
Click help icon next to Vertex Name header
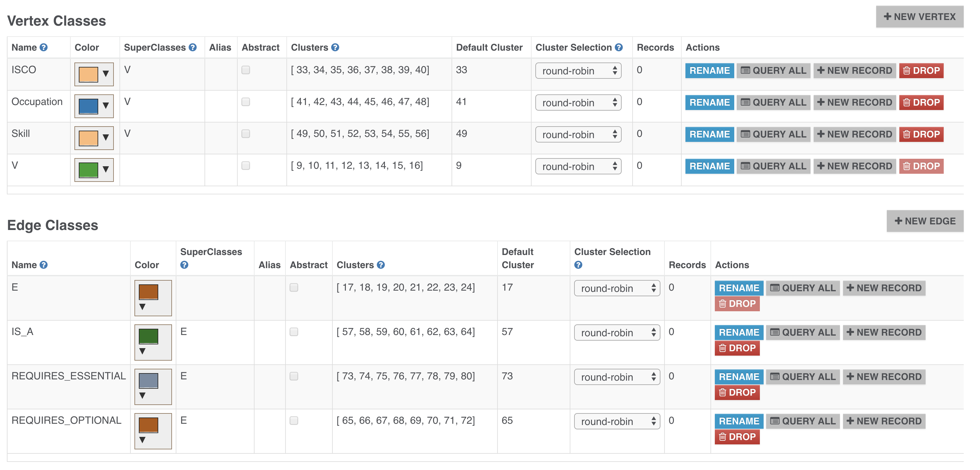click(43, 47)
